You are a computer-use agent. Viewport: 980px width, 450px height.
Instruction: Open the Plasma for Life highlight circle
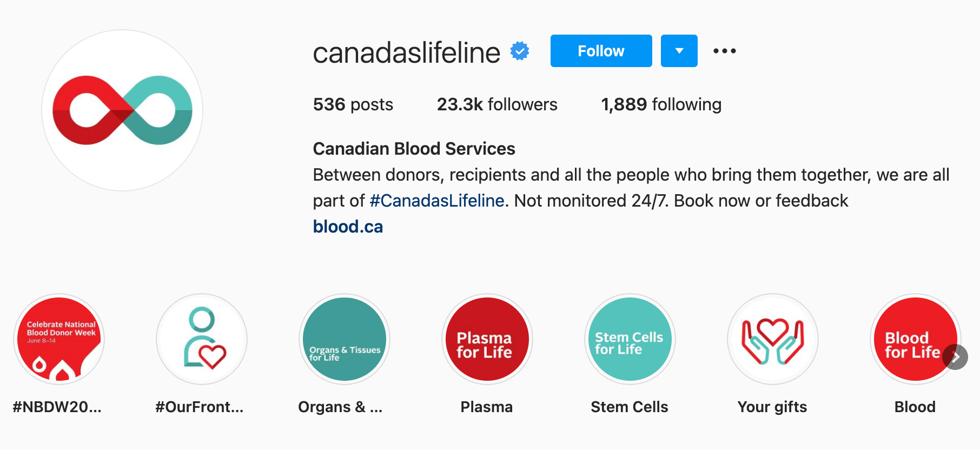(x=487, y=339)
